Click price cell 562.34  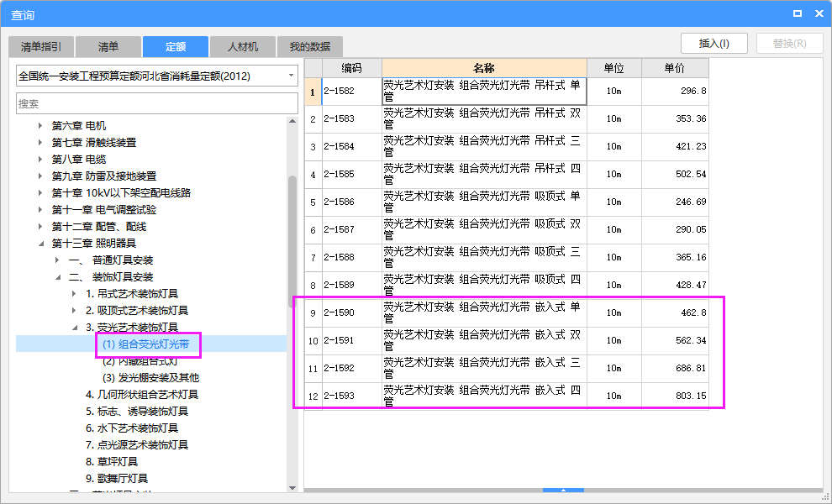pyautogui.click(x=675, y=340)
